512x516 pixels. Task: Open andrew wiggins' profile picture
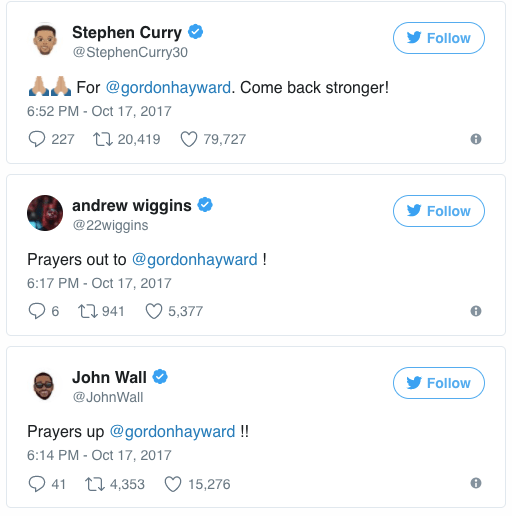tap(45, 213)
